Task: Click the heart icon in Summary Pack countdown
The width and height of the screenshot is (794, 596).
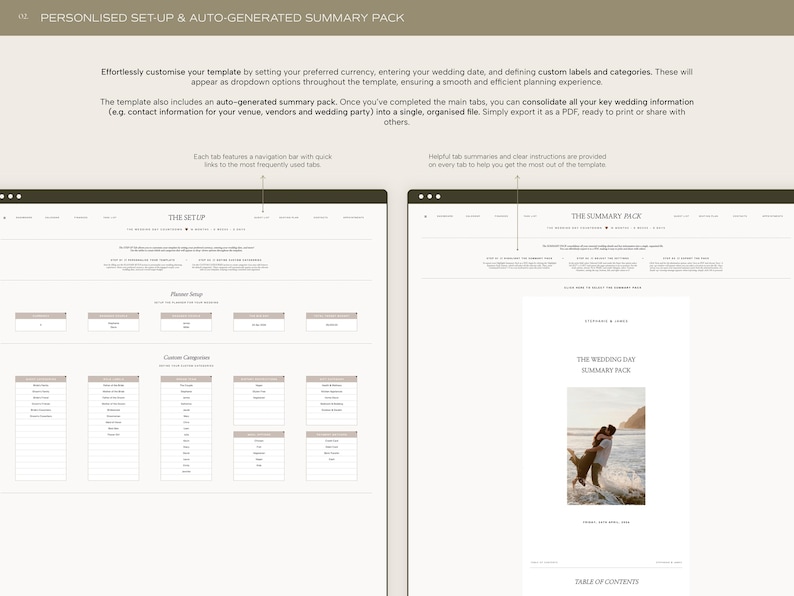Action: (606, 228)
